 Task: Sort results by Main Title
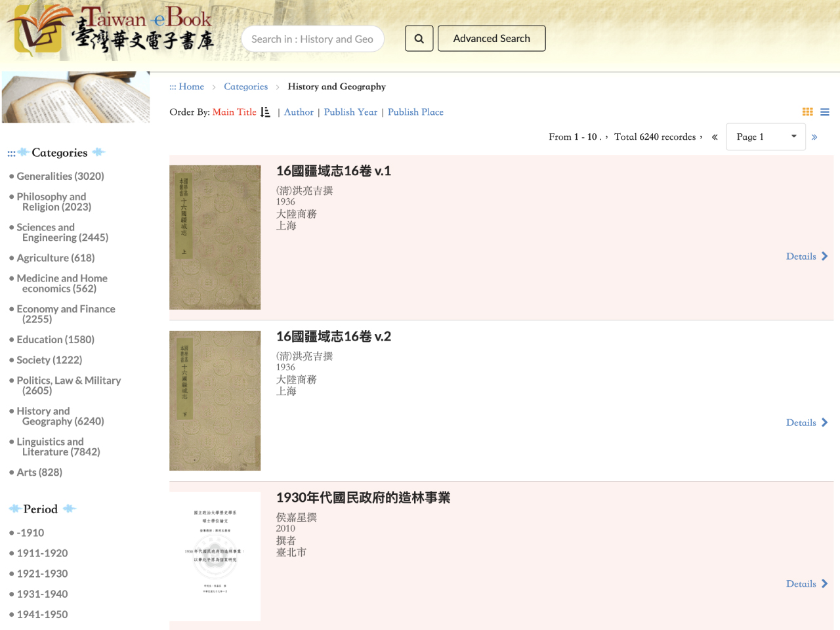coord(234,112)
